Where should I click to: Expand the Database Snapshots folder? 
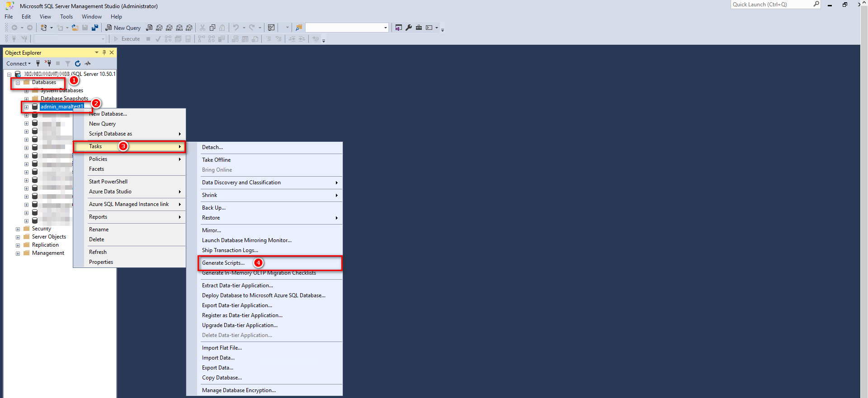[26, 99]
